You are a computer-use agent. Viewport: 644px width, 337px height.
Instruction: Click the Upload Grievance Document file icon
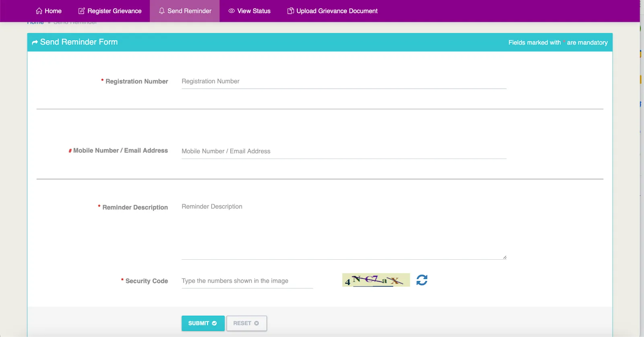click(290, 11)
